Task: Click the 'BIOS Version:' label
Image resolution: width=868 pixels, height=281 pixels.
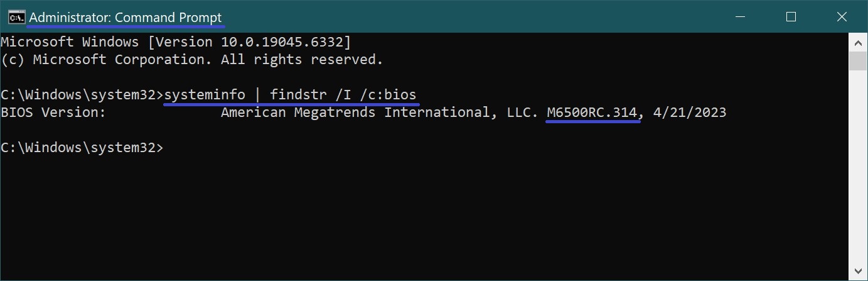Action: click(53, 113)
